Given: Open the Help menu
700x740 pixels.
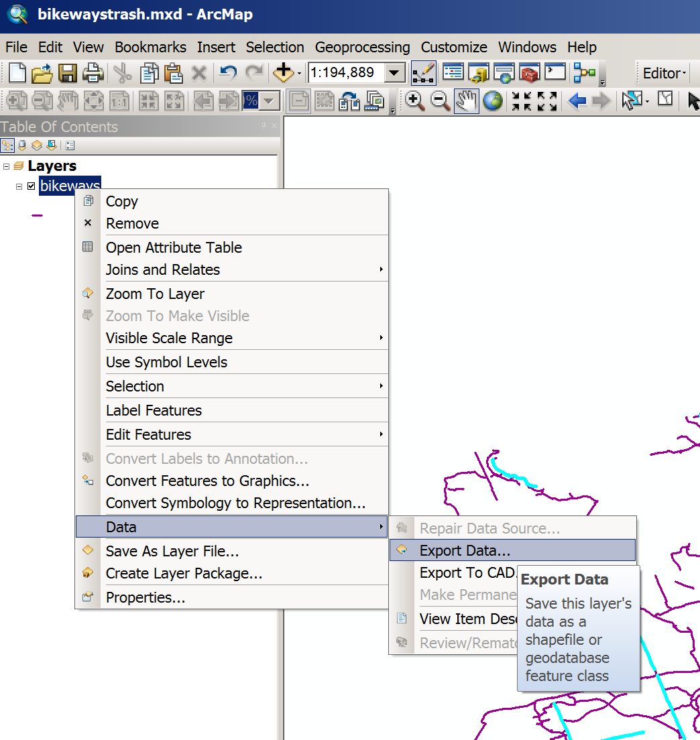Looking at the screenshot, I should click(x=582, y=47).
